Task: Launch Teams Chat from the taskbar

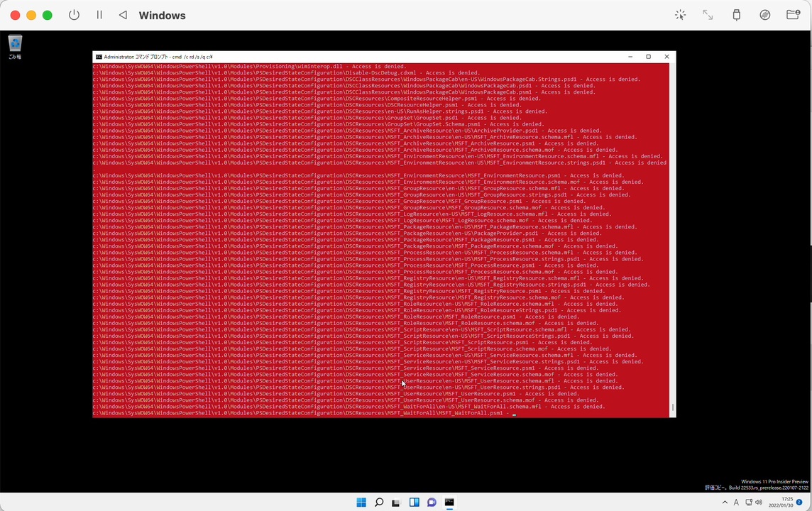Action: (432, 502)
